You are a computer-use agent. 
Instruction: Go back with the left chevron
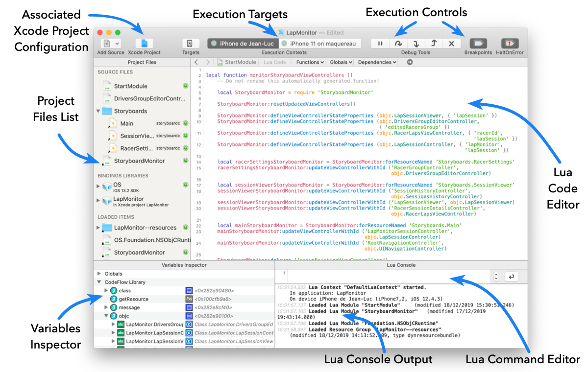pos(196,62)
